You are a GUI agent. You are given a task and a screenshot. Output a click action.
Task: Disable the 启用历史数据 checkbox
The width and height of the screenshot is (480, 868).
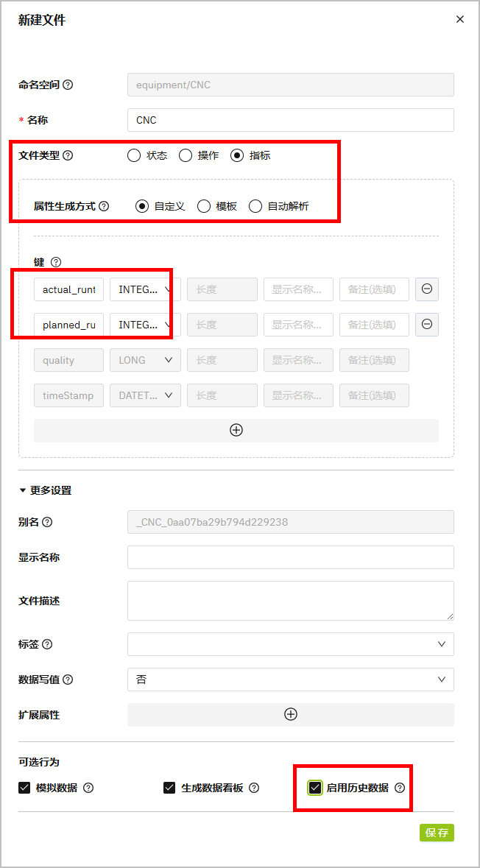[315, 788]
